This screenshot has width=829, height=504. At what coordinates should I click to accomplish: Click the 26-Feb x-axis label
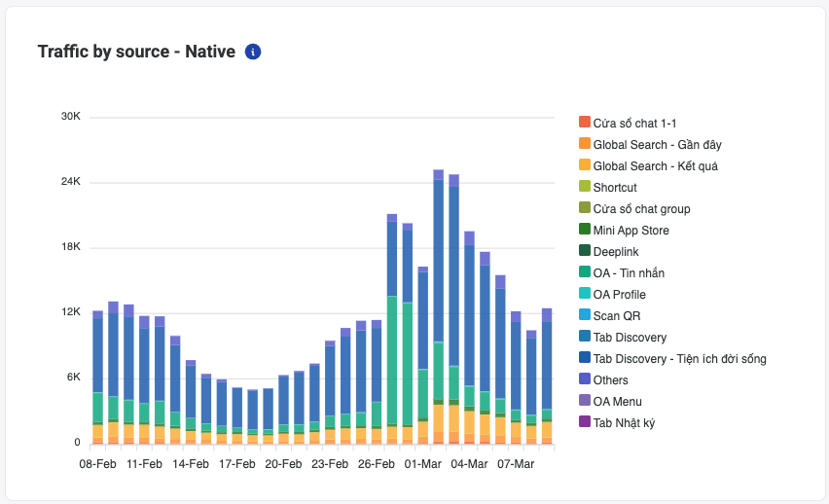(377, 464)
